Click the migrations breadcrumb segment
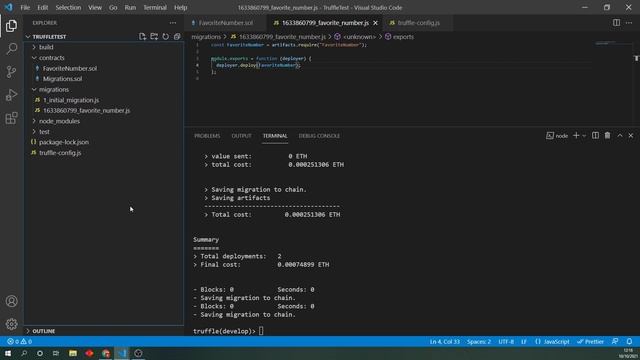The image size is (640, 360). point(206,37)
